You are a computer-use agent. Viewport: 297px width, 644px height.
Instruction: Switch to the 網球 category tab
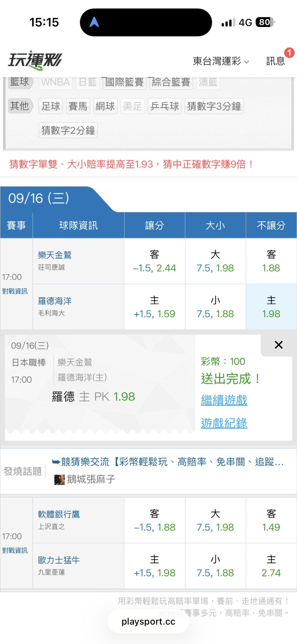click(x=105, y=106)
